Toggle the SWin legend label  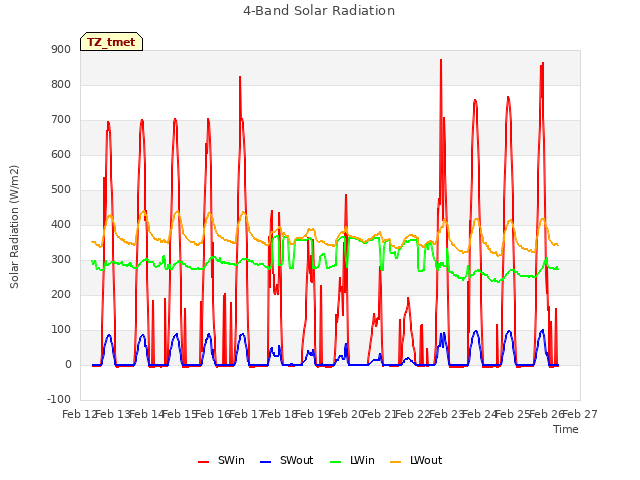pyautogui.click(x=231, y=460)
